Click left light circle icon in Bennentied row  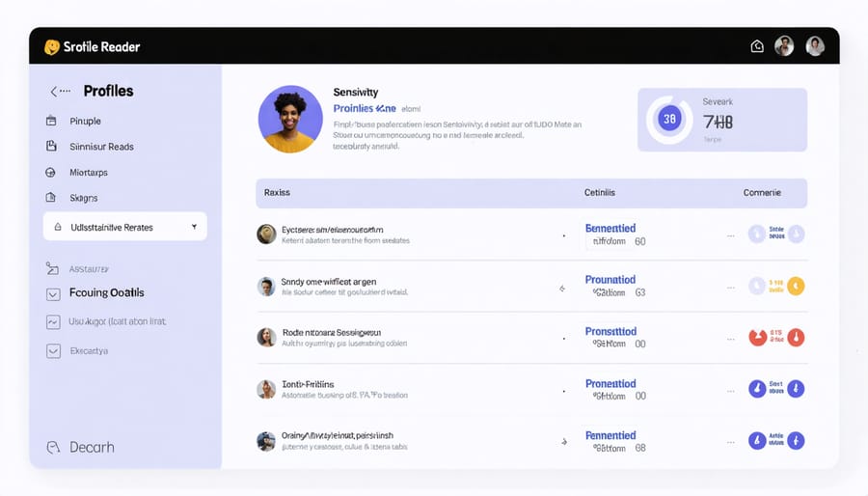point(757,234)
